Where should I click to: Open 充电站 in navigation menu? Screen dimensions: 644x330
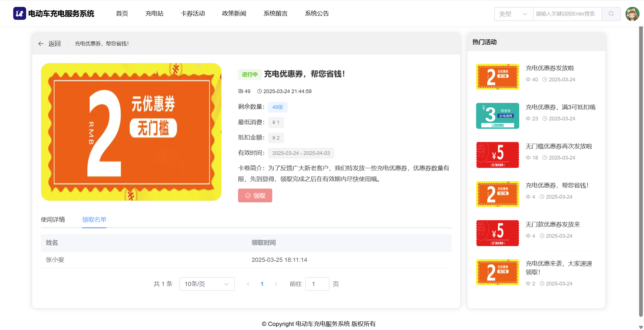(154, 14)
